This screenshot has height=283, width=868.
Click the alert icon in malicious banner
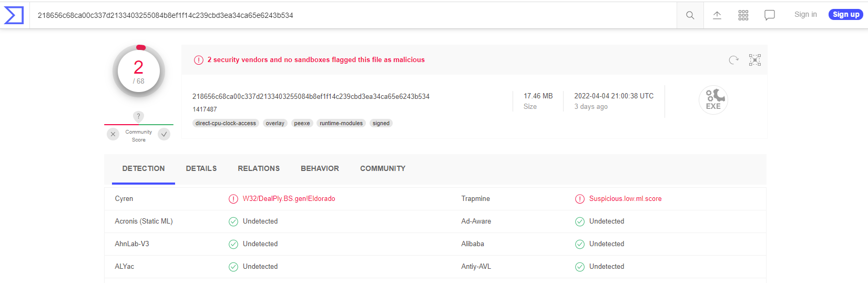point(199,60)
